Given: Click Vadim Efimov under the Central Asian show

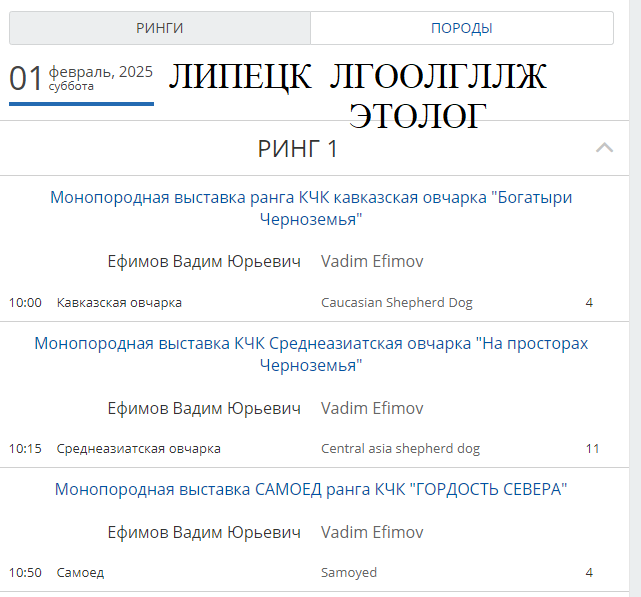Looking at the screenshot, I should [372, 408].
